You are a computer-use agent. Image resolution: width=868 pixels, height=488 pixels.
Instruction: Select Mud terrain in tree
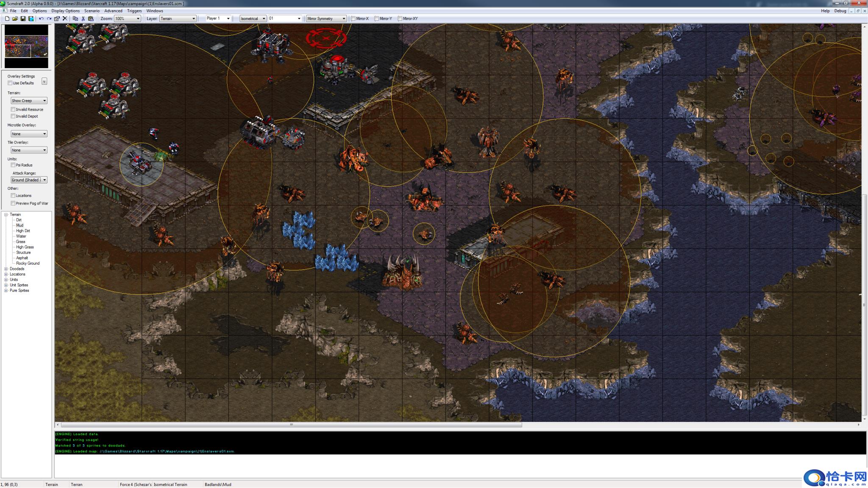(19, 225)
